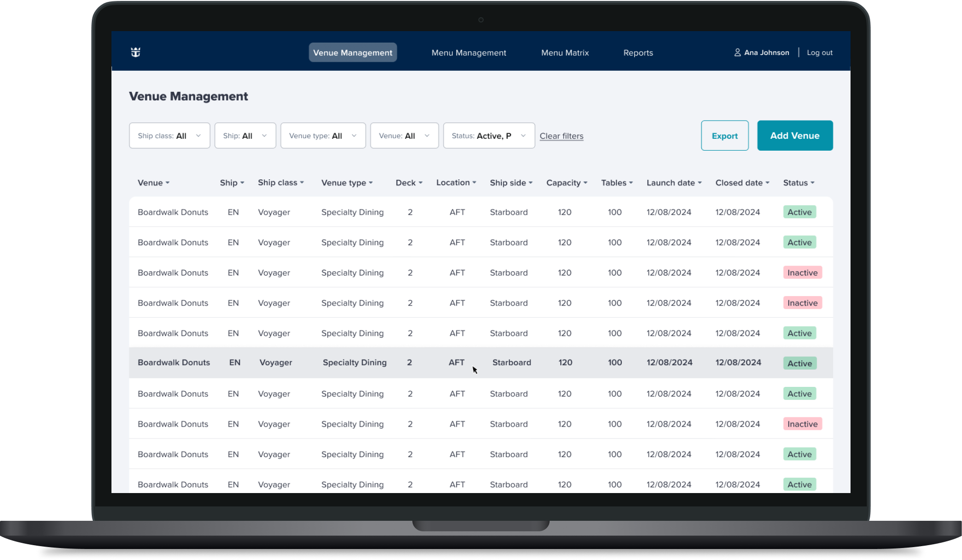
Task: Sort by the Status column arrow
Action: click(812, 183)
